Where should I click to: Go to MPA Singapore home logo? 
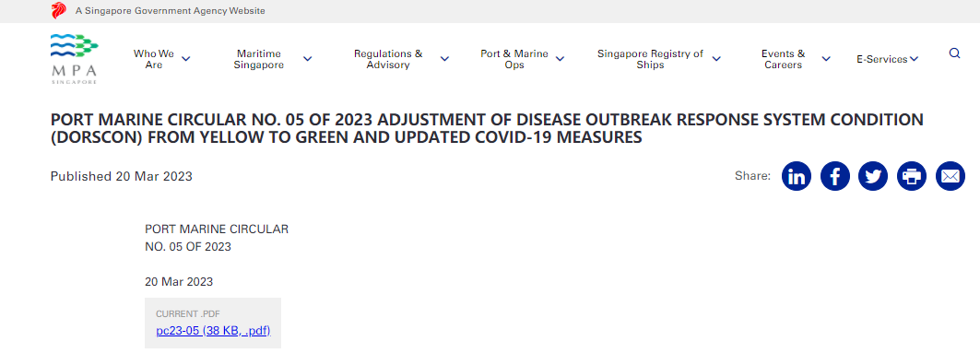[x=75, y=59]
